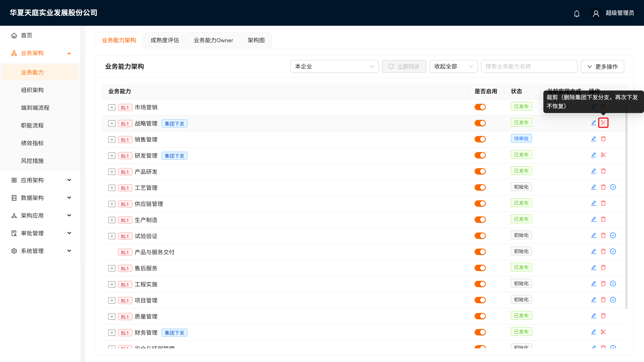Toggle 研发管理 enabled switch
Viewport: 644px width, 362px height.
point(480,155)
